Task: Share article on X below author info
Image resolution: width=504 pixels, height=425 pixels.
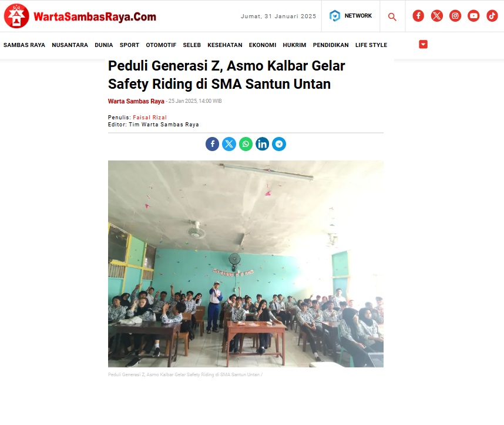Action: 229,144
